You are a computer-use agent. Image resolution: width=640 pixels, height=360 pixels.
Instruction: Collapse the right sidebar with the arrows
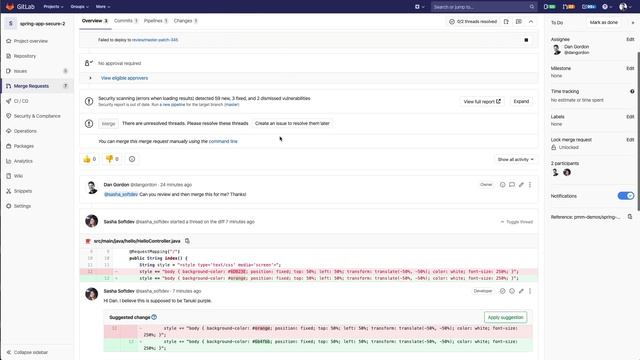633,22
